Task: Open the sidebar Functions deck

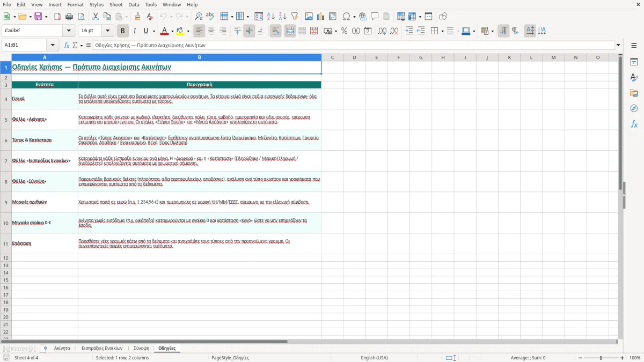Action: [x=634, y=124]
